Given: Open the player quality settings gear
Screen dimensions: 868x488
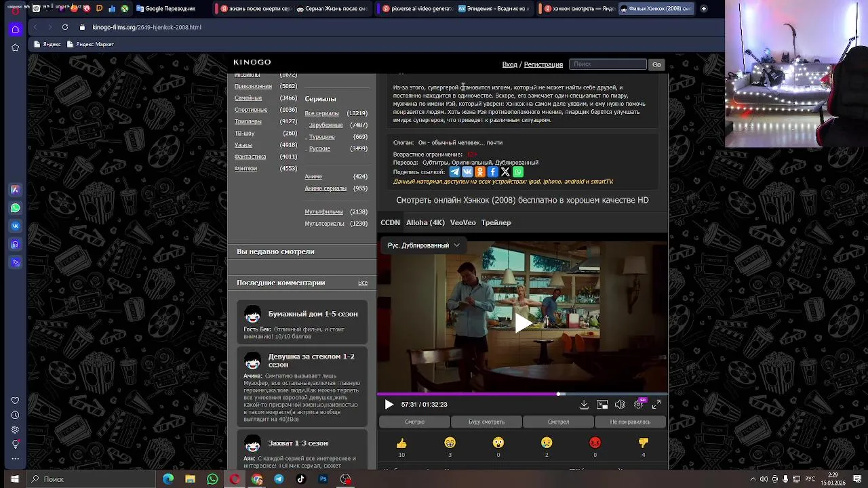Looking at the screenshot, I should 638,405.
